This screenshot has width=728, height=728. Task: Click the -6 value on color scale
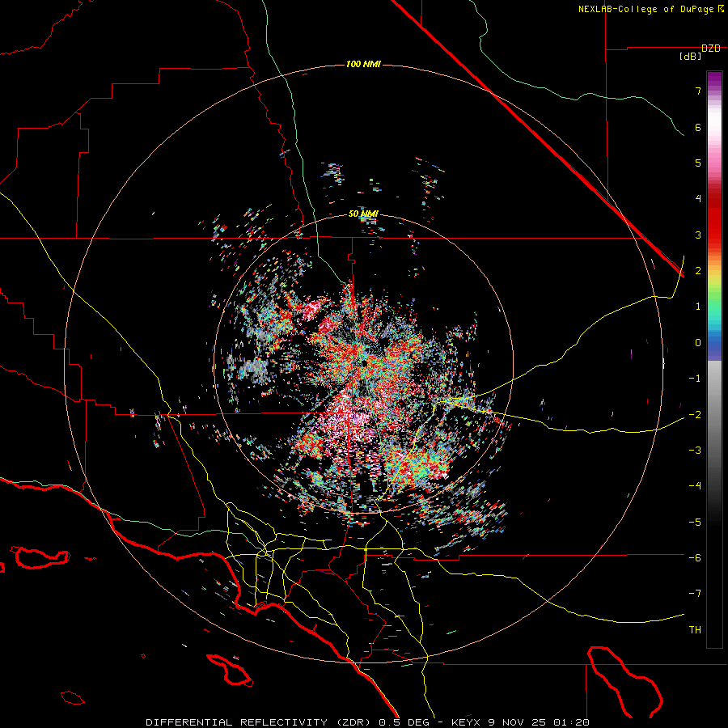[x=695, y=558]
